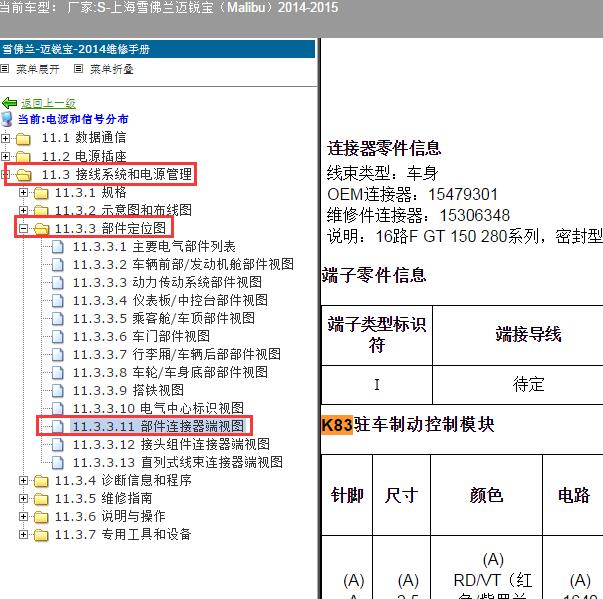Click the 11.3.3.3 动力传动系统 page icon
The height and width of the screenshot is (599, 603).
(58, 283)
